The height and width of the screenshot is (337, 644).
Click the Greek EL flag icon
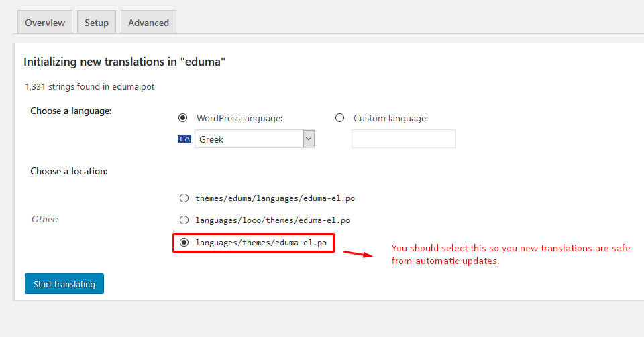(184, 139)
